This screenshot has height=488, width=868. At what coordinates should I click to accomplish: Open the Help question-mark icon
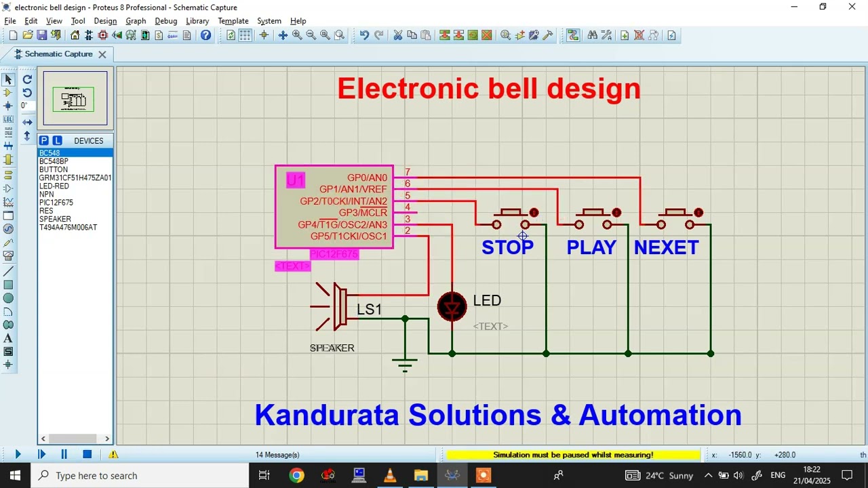click(205, 35)
